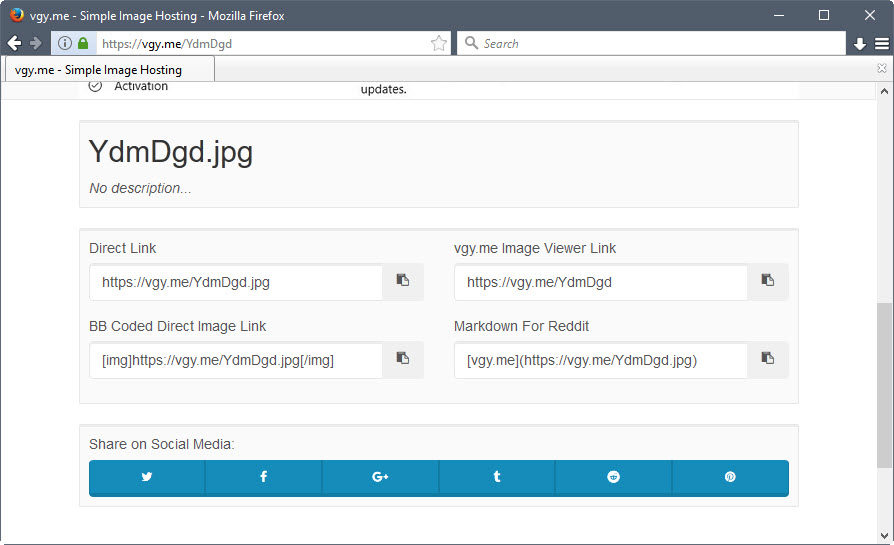
Task: Bookmark page with star icon
Action: 438,43
